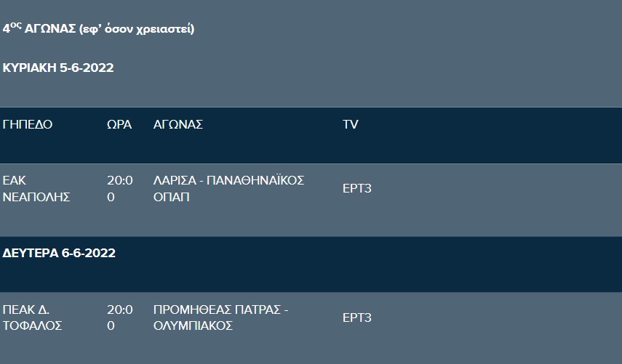Click the team name "ΛΑΡΙΣΑ"
622x364 pixels.
tap(174, 180)
